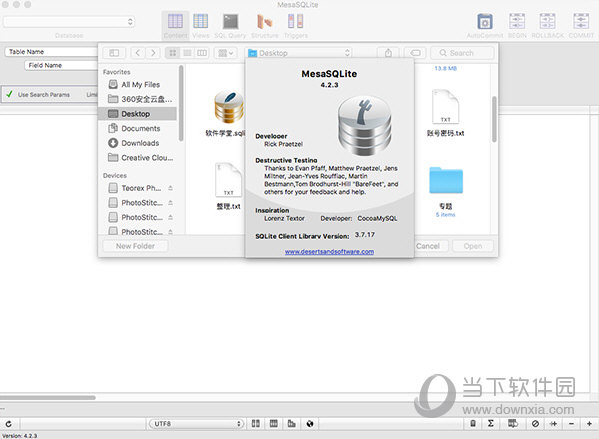Eject the first PhotoStitc... device
This screenshot has height=439, width=599.
[170, 202]
